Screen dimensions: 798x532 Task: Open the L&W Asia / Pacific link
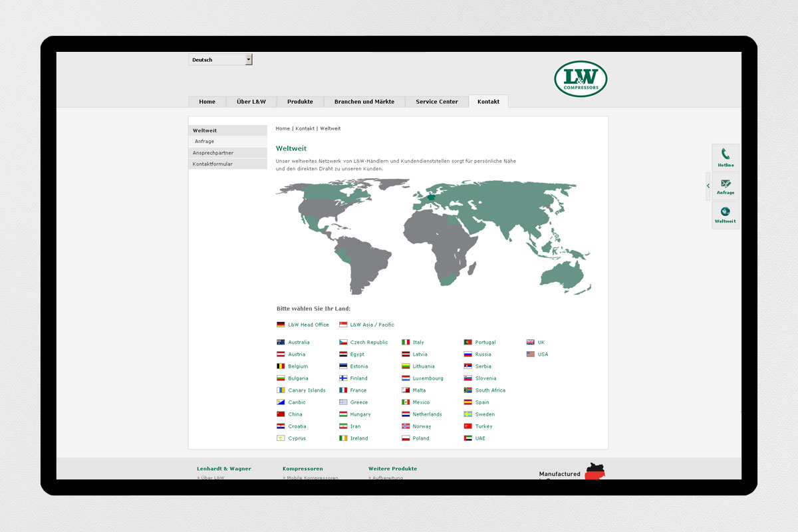(372, 325)
